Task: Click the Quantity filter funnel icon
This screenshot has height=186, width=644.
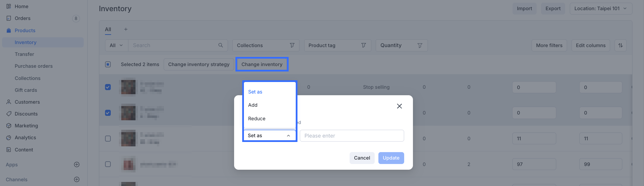Action: point(420,45)
